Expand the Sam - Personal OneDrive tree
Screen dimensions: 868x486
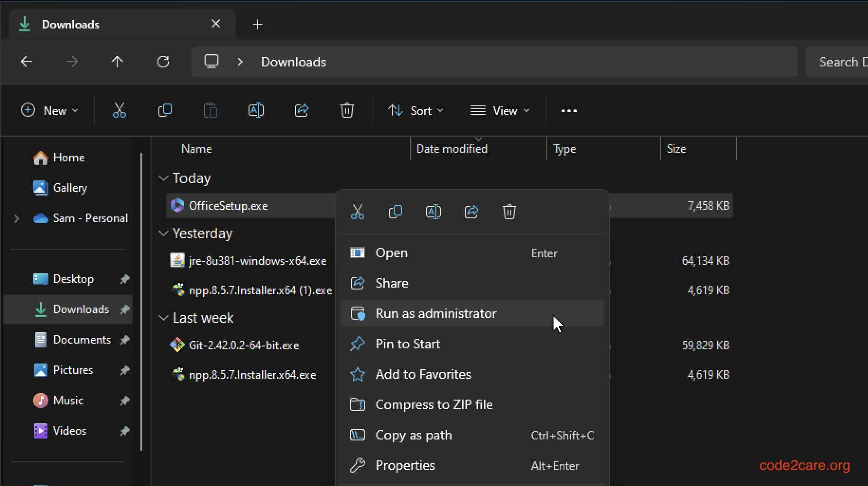(17, 218)
